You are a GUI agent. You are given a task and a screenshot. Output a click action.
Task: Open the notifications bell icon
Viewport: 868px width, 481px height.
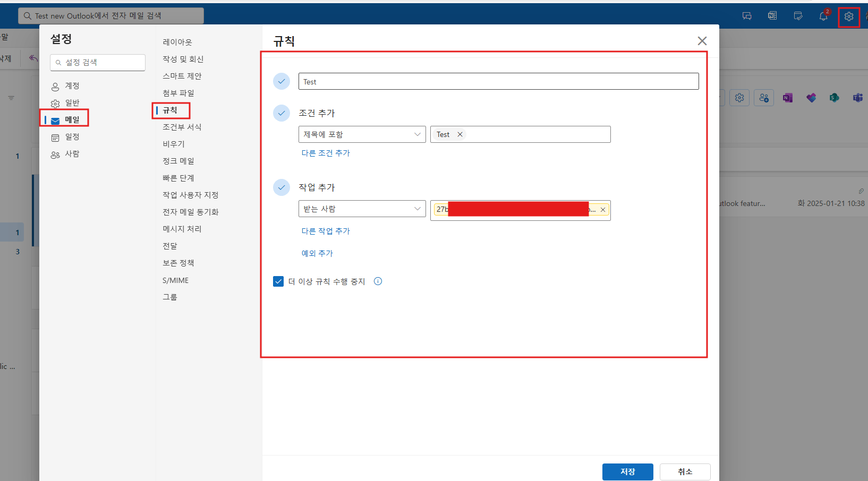point(823,16)
